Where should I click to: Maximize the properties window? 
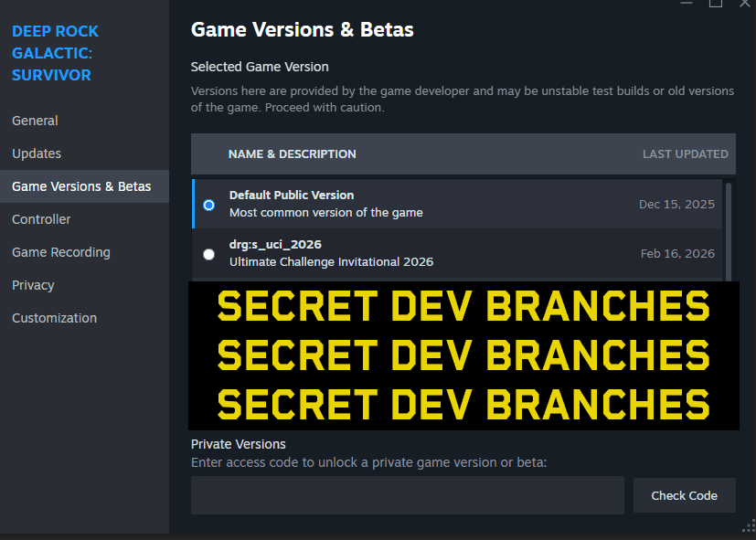tap(716, 3)
